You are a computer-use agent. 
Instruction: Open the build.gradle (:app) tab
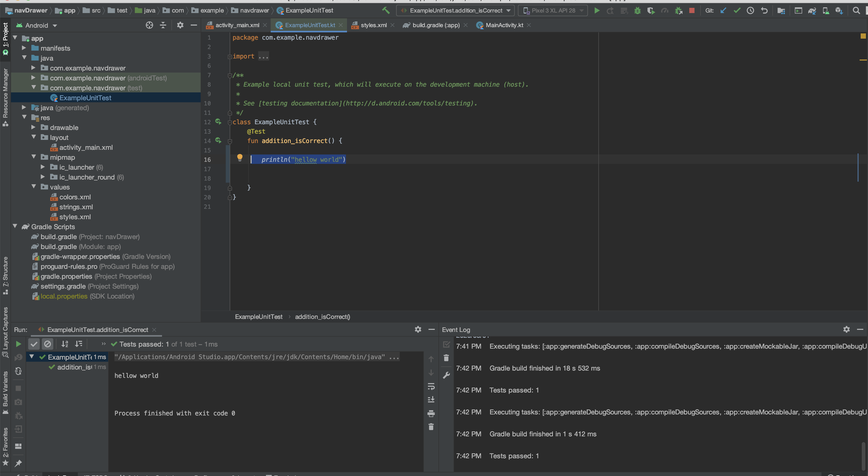(436, 25)
